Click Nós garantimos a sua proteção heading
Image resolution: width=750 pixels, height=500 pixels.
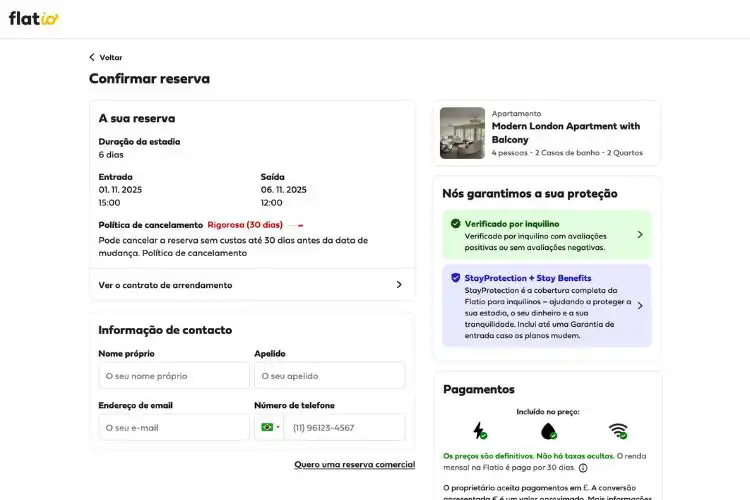(x=529, y=193)
